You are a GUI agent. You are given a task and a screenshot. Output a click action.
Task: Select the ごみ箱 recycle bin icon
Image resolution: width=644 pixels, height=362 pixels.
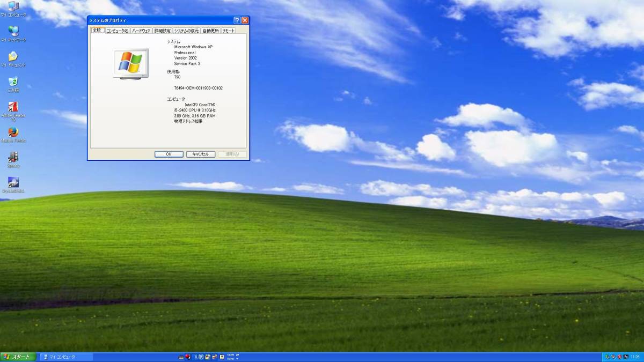(13, 85)
